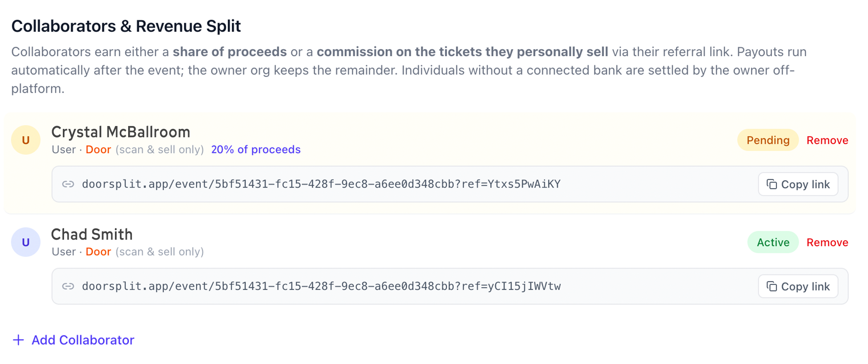
Task: Select the 20% of proceeds label
Action: 256,150
